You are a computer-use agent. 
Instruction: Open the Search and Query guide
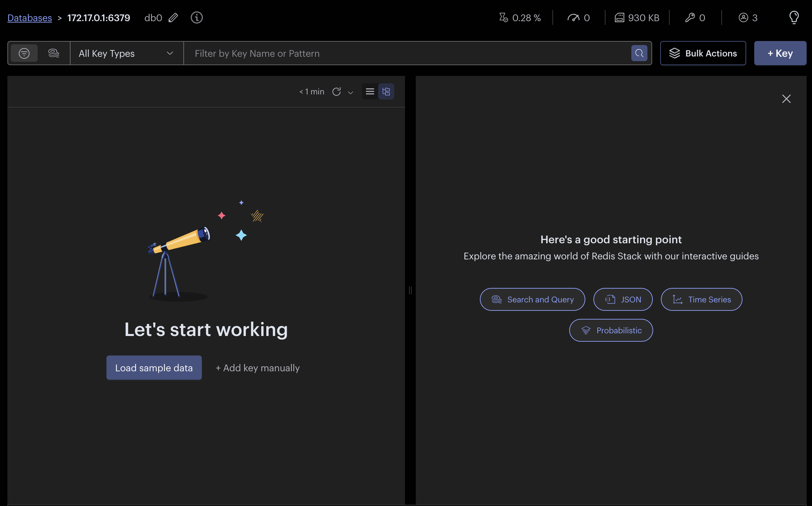[532, 299]
